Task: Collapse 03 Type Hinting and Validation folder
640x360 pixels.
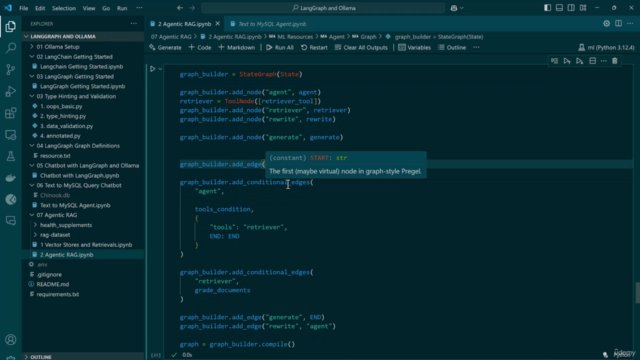Action: [32, 96]
